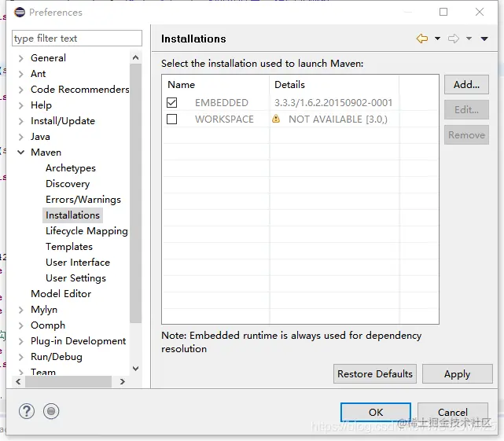
Task: Open User Settings under Maven
Action: 75,278
